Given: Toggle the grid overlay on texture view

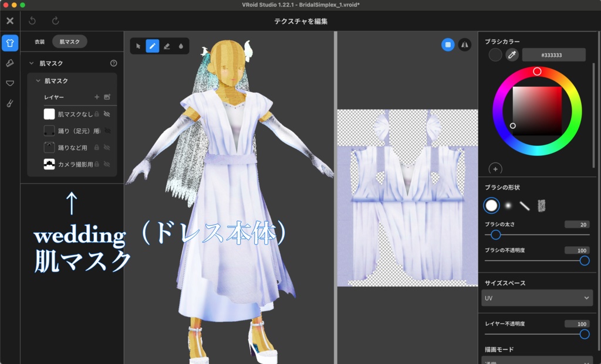Looking at the screenshot, I should click(447, 45).
